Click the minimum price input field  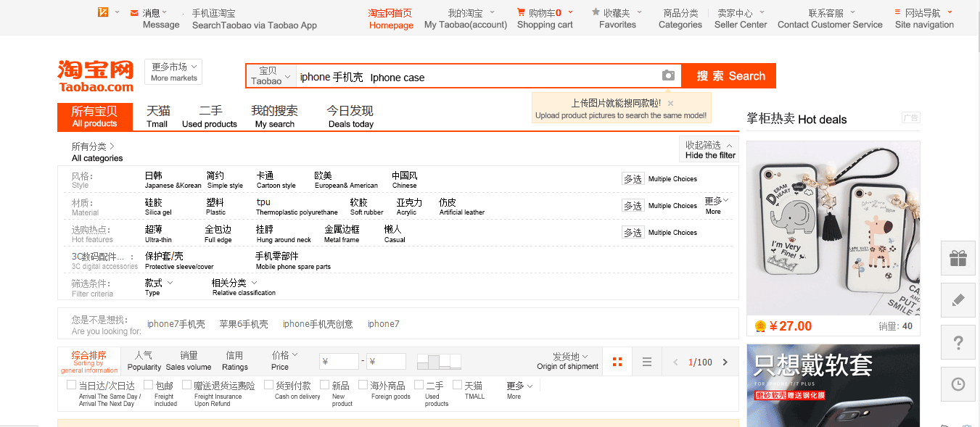tap(339, 362)
